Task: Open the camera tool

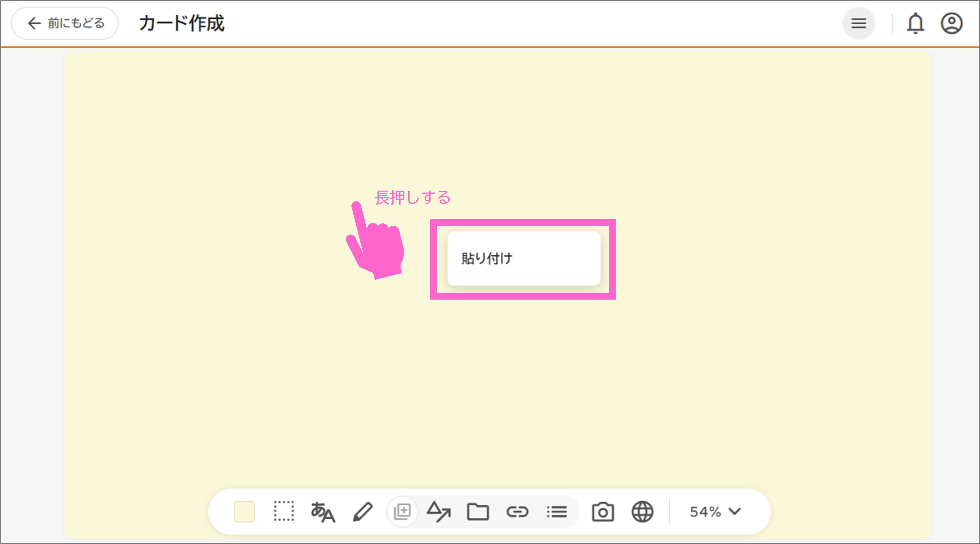Action: [603, 512]
